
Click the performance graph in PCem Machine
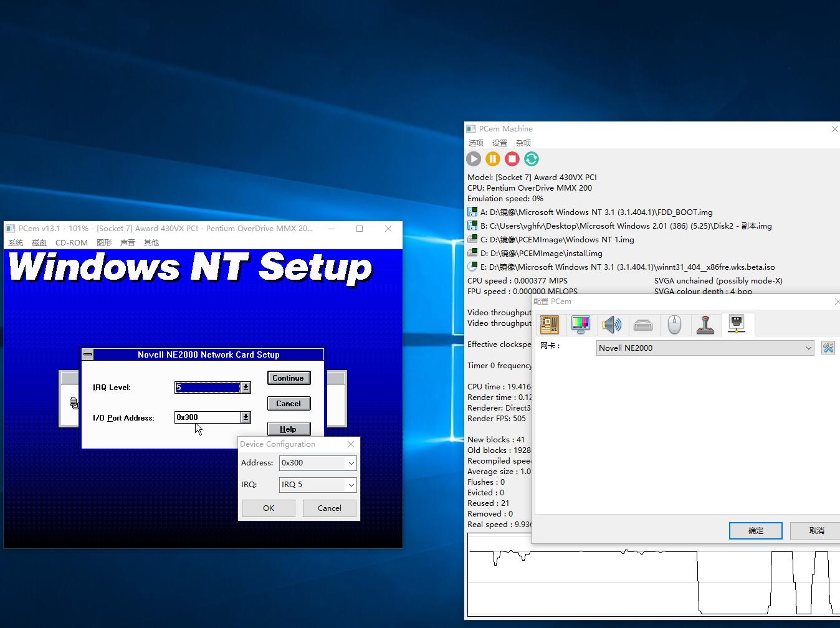[x=654, y=574]
